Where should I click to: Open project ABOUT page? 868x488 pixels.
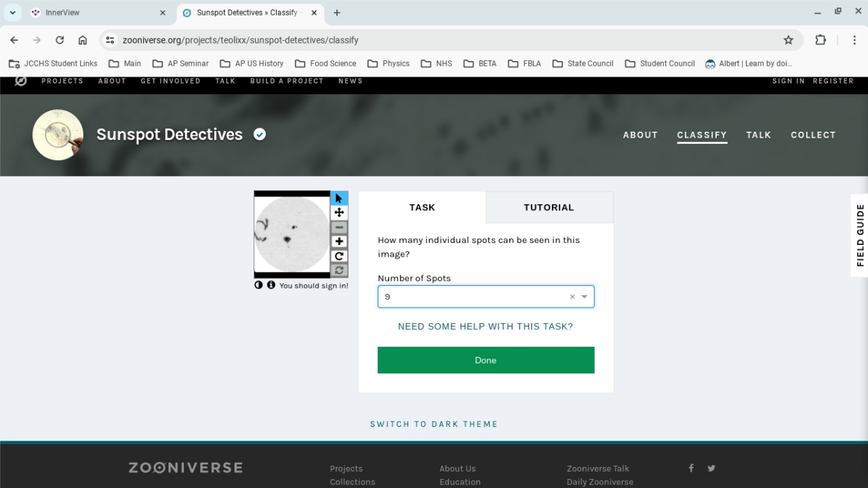point(640,135)
